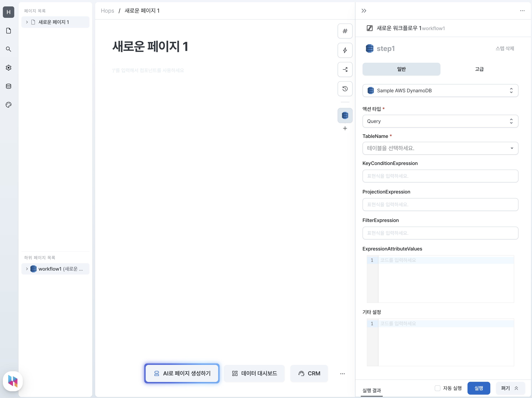Click the '/'를 입력해서 컴포넌트를 사용하세요 placeholder line
Screen dimensions: 532x398
(x=148, y=70)
